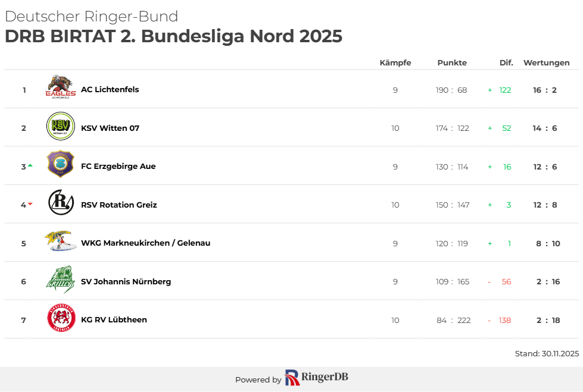The image size is (583, 392).
Task: Click the WKG Markneukirchen / Gelenau logo
Action: pos(61,242)
